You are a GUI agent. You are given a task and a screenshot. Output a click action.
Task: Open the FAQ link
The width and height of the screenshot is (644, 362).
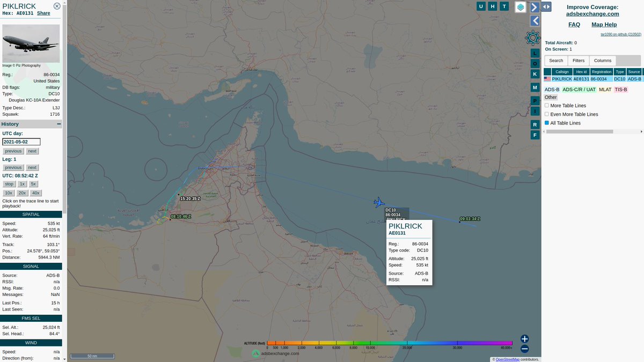coord(574,25)
